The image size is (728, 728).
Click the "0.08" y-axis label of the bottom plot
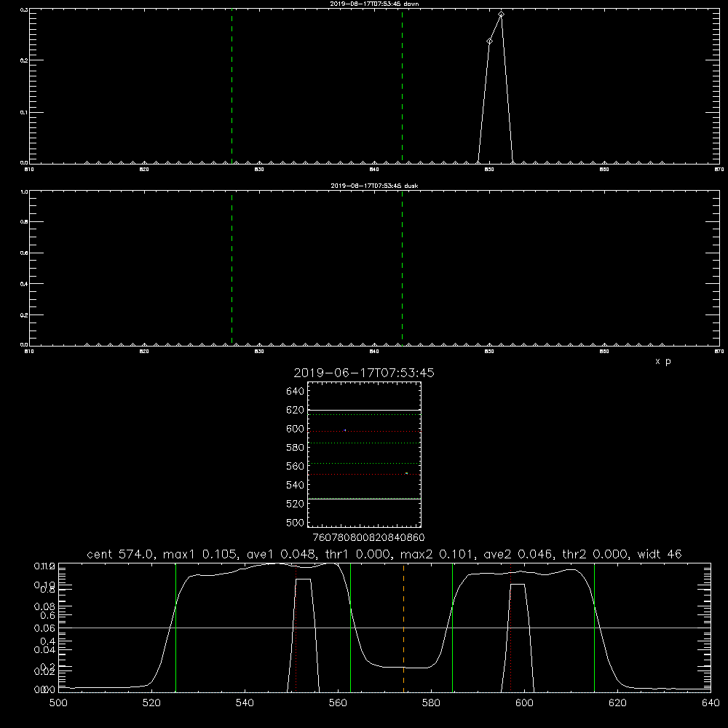click(x=45, y=606)
